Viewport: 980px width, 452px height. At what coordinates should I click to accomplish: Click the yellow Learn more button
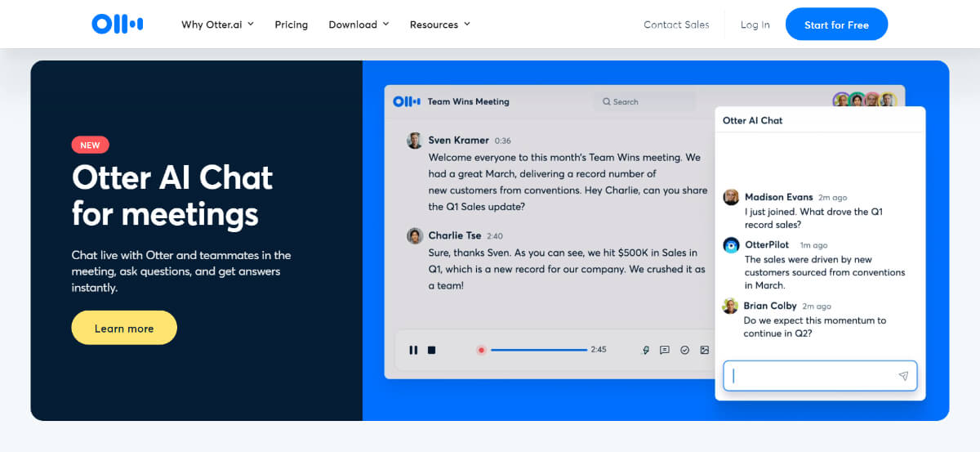pos(124,328)
